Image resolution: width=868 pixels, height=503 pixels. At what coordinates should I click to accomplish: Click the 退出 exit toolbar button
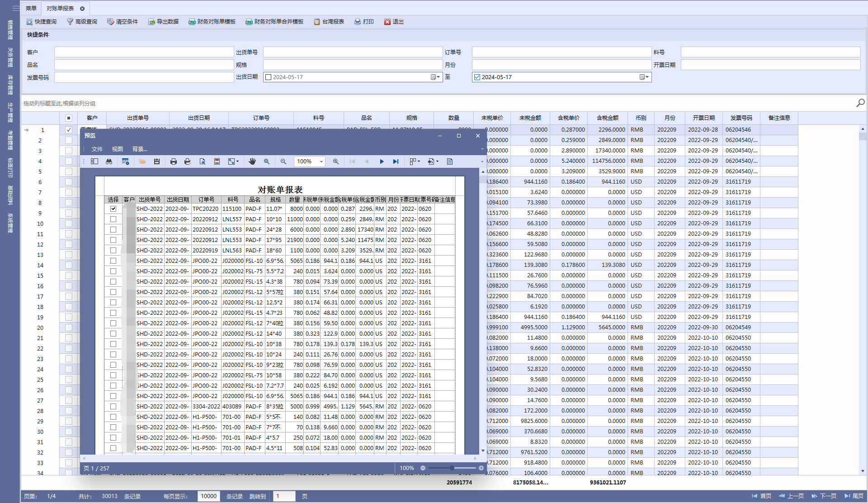[x=394, y=22]
